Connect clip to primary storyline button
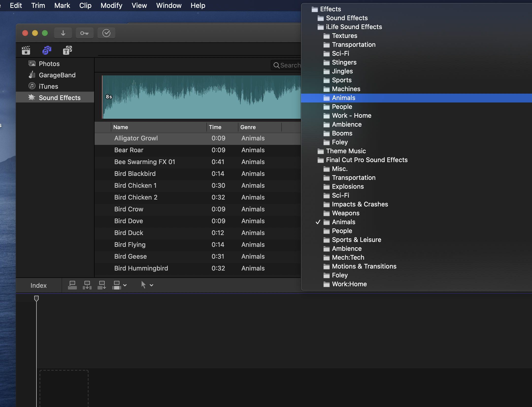 pyautogui.click(x=72, y=285)
